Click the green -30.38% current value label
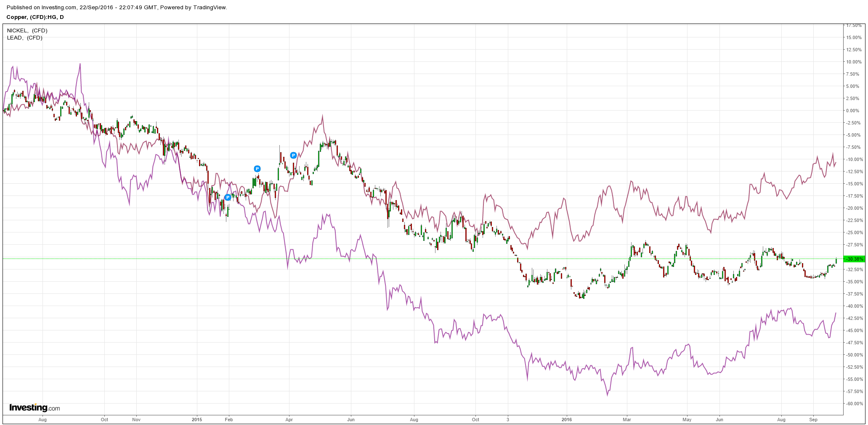Screen dimensions: 868x425 click(x=855, y=259)
